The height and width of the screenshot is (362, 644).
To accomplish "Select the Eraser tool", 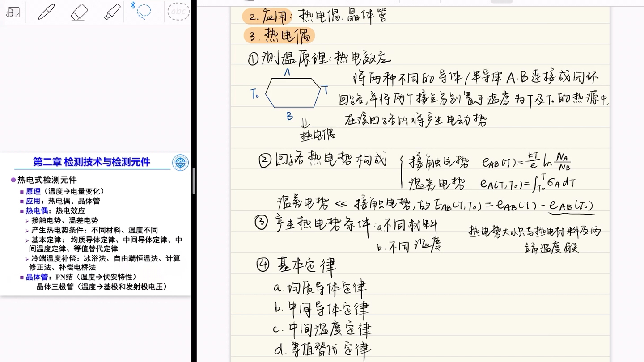I will (79, 12).
